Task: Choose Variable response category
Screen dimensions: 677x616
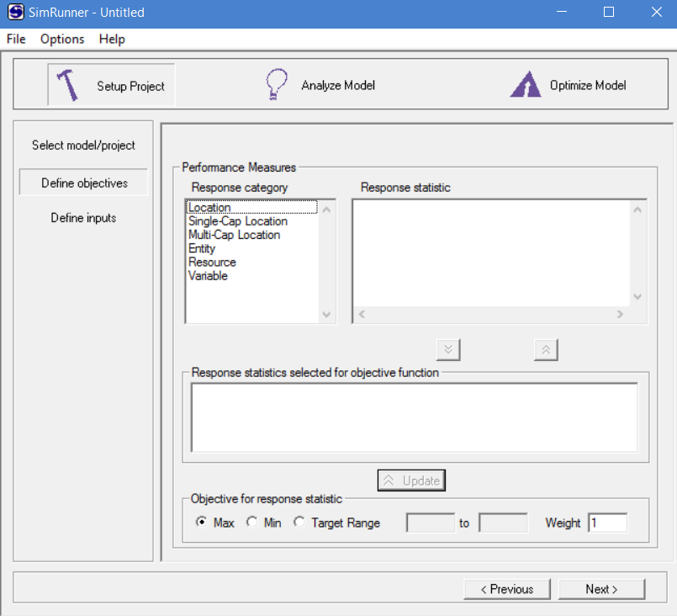Action: pos(252,276)
